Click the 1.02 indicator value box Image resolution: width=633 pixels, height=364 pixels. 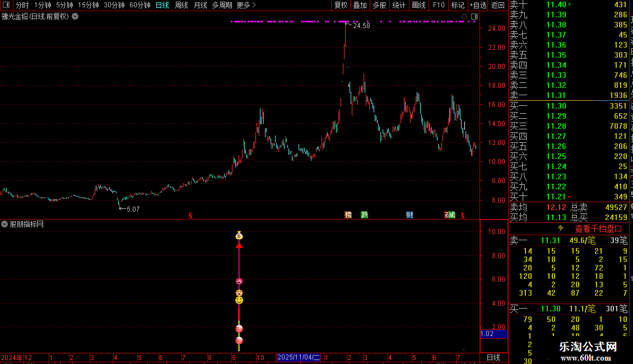tap(494, 334)
